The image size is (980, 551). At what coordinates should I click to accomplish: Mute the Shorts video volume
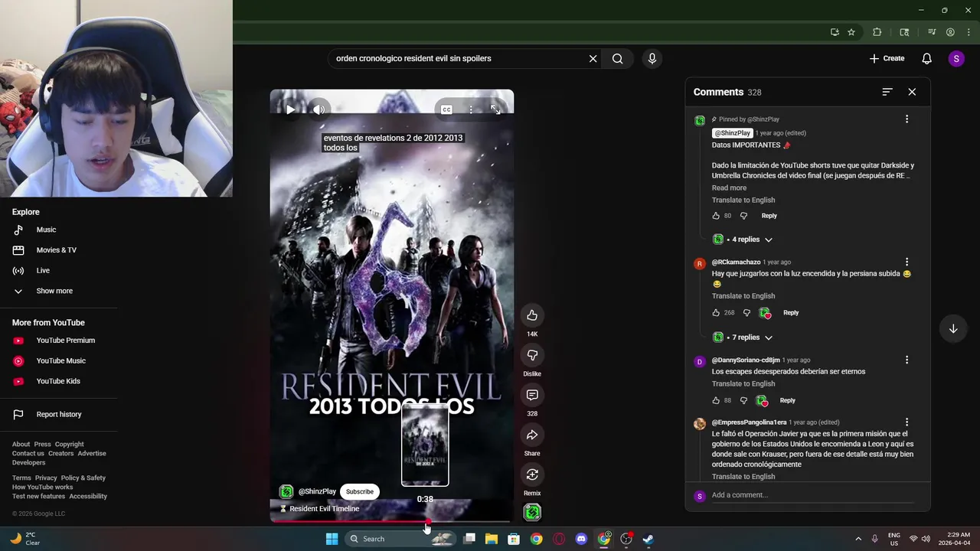click(319, 110)
